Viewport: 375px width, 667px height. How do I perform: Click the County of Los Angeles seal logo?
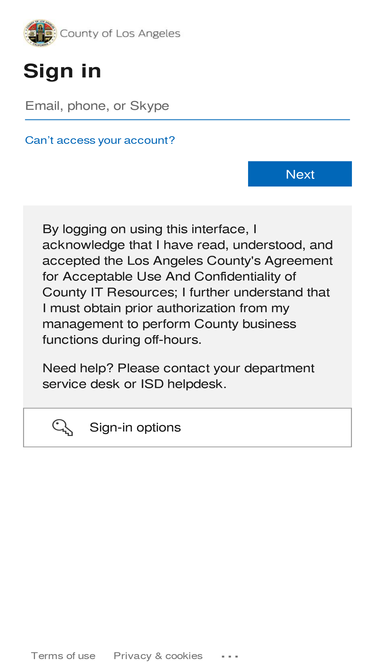pyautogui.click(x=40, y=33)
